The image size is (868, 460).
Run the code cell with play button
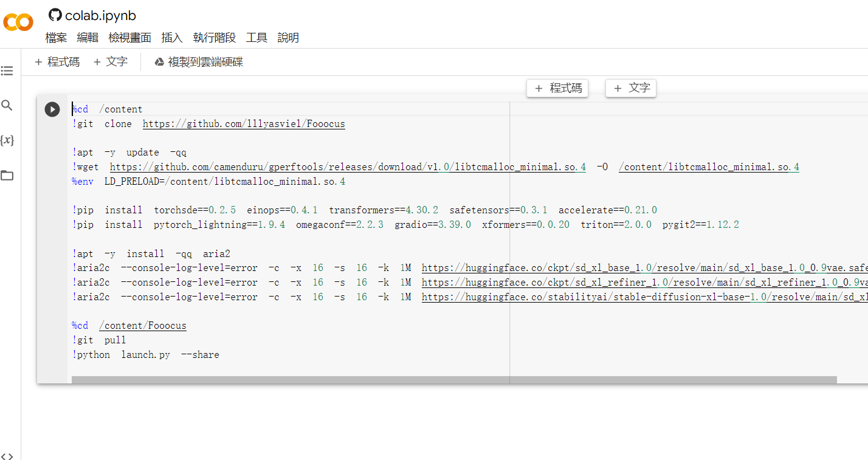[52, 109]
